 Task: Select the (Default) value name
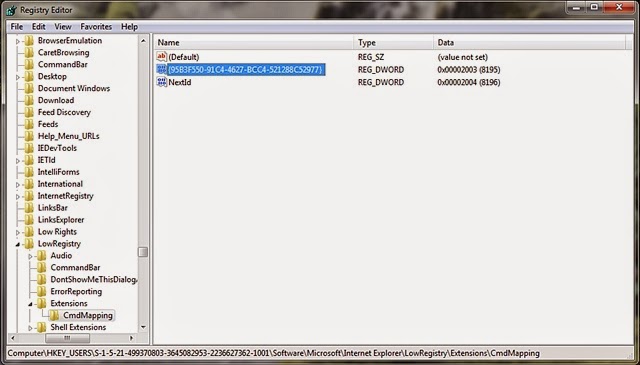(x=184, y=57)
